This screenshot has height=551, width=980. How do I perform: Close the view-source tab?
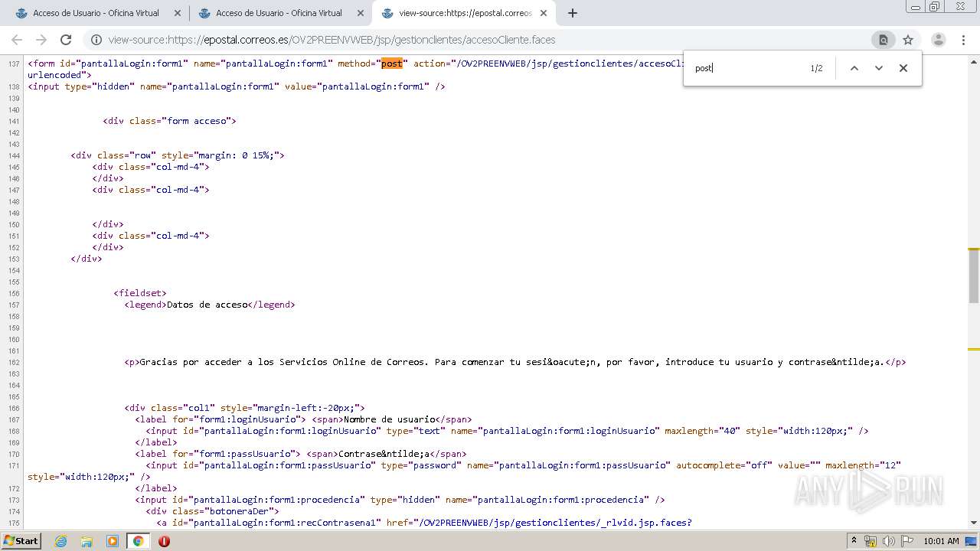point(544,13)
